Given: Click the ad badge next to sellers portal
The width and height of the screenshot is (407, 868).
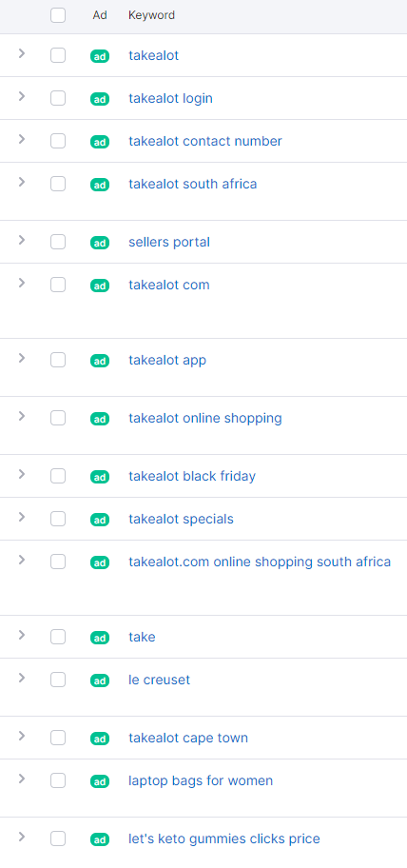Looking at the screenshot, I should (x=100, y=243).
